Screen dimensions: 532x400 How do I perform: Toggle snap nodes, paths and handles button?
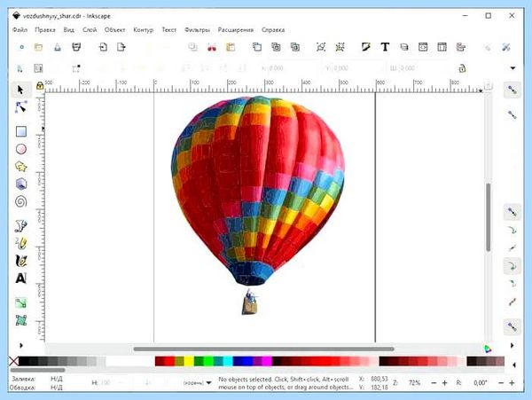[x=512, y=212]
